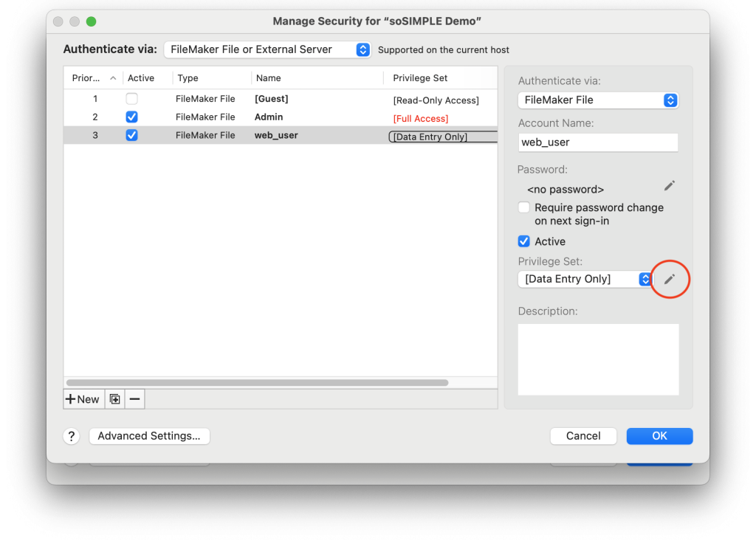Click the pencil icon to edit password
756x546 pixels.
(x=670, y=186)
